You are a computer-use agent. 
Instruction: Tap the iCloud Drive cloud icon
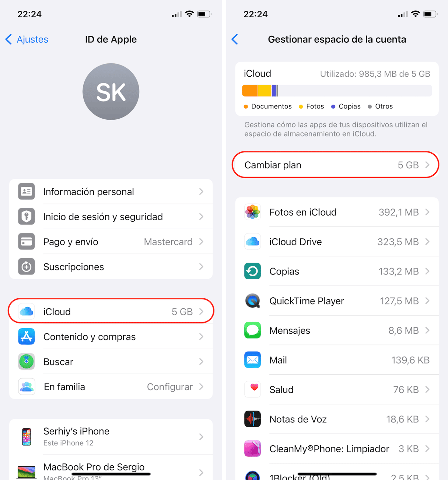tap(252, 242)
